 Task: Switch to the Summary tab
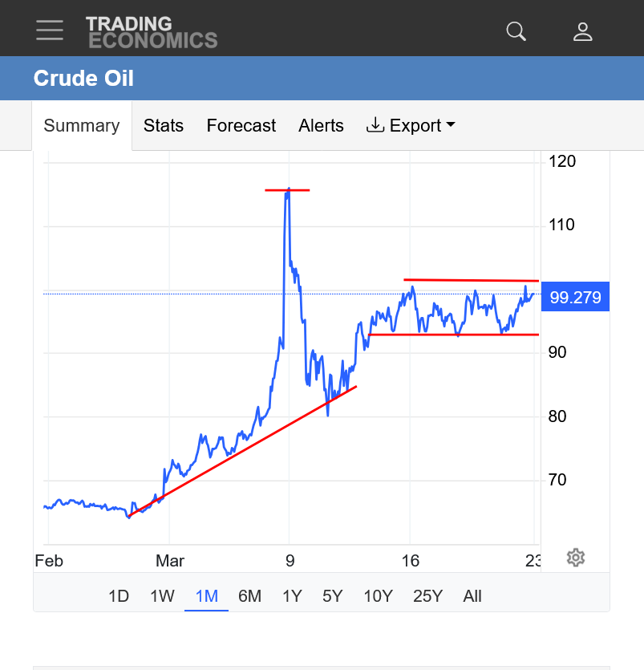82,126
